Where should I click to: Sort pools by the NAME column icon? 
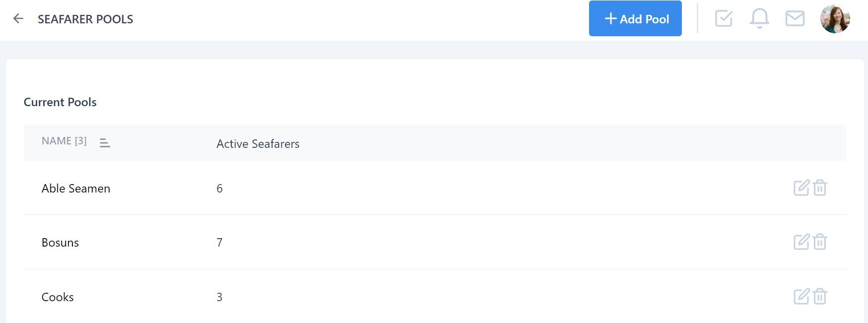tap(105, 143)
